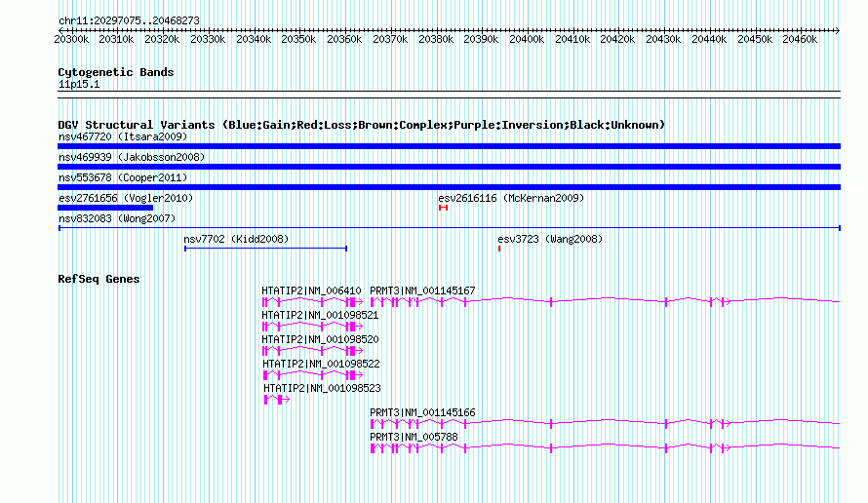868x503 pixels.
Task: Open variant esv2616116 (McKernan2009) label
Action: (x=511, y=198)
